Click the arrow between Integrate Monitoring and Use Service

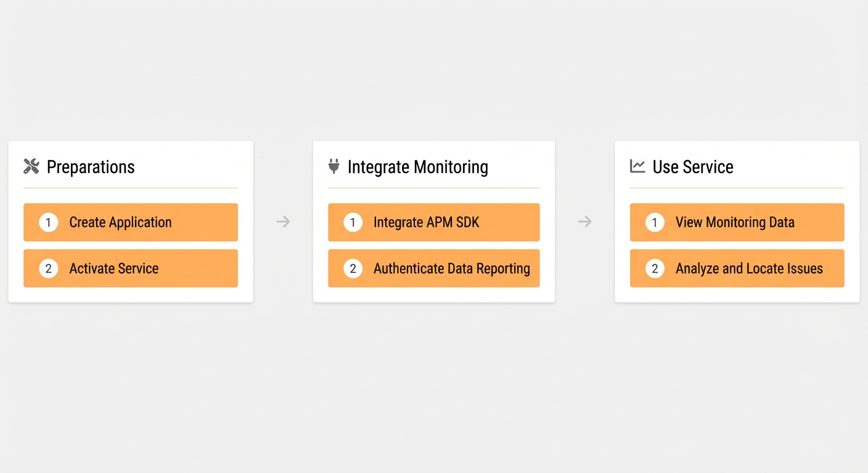click(x=585, y=222)
